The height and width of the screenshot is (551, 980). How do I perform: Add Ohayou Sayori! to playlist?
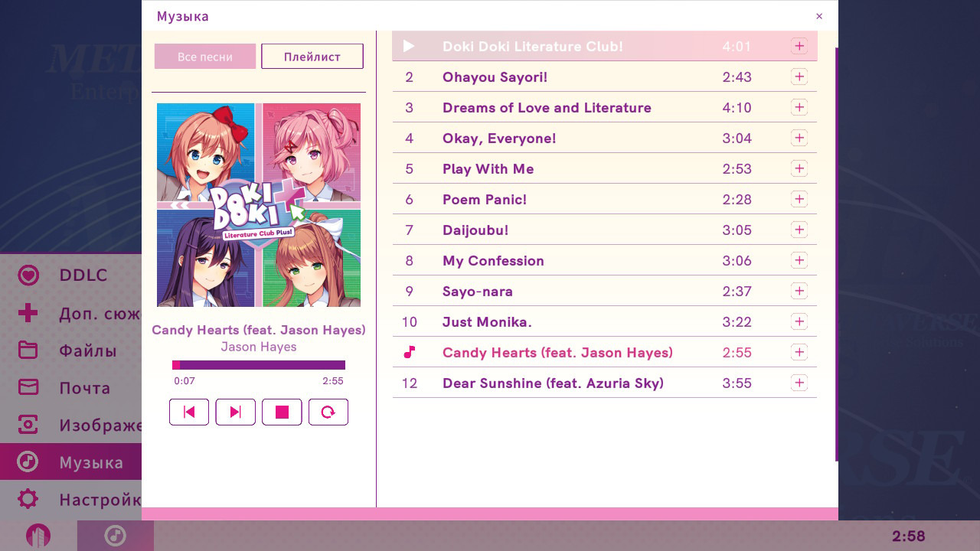799,77
